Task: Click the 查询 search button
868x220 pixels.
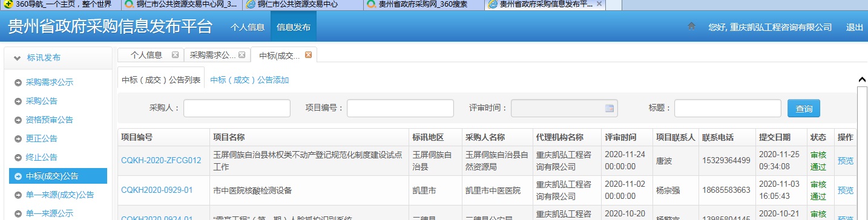Action: coord(804,108)
